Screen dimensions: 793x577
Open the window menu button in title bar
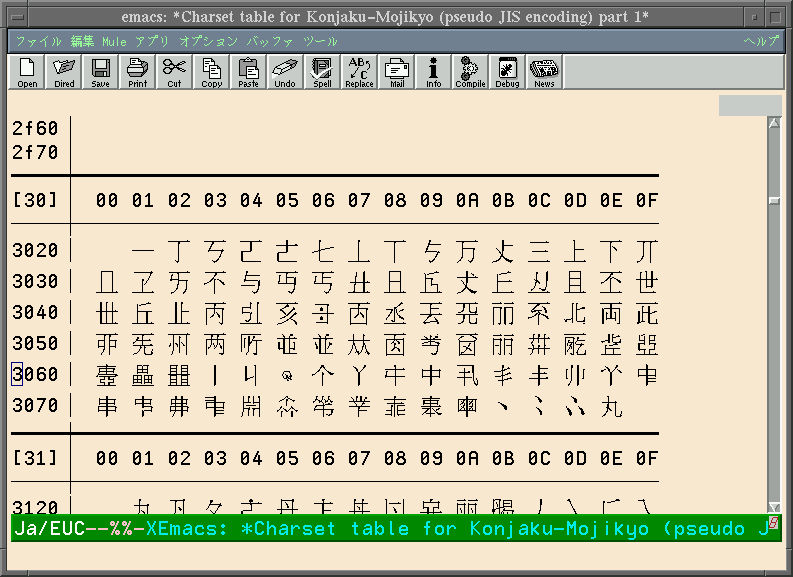click(18, 17)
